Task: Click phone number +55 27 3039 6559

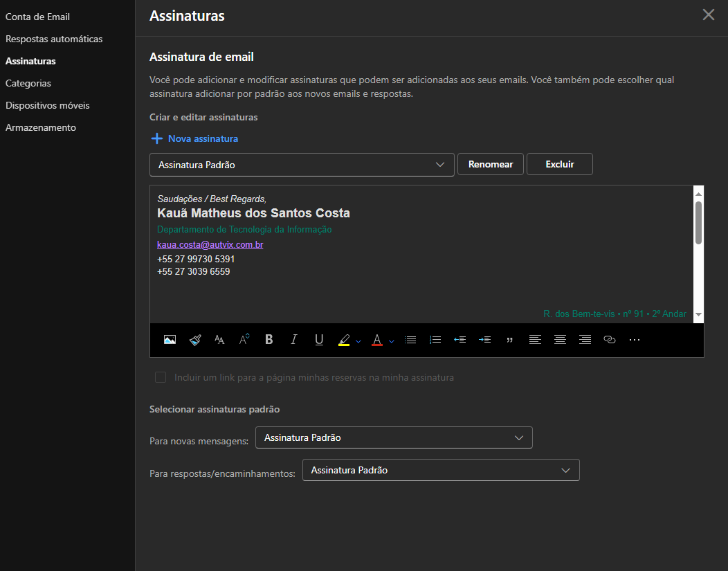Action: click(194, 271)
